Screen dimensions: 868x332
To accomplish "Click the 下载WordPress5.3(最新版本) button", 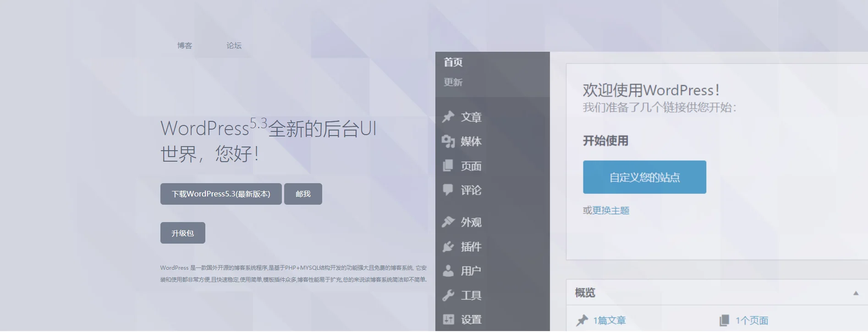I will point(221,194).
